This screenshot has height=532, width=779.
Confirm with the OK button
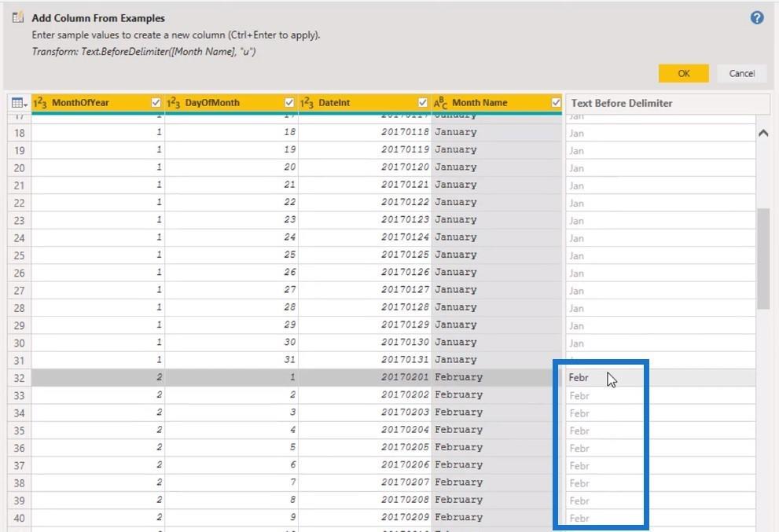coord(684,74)
